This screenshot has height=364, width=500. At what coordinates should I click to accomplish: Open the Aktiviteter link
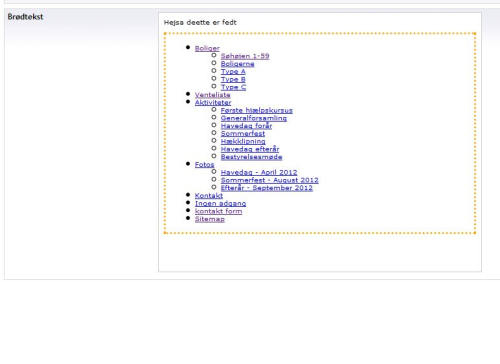pos(213,102)
